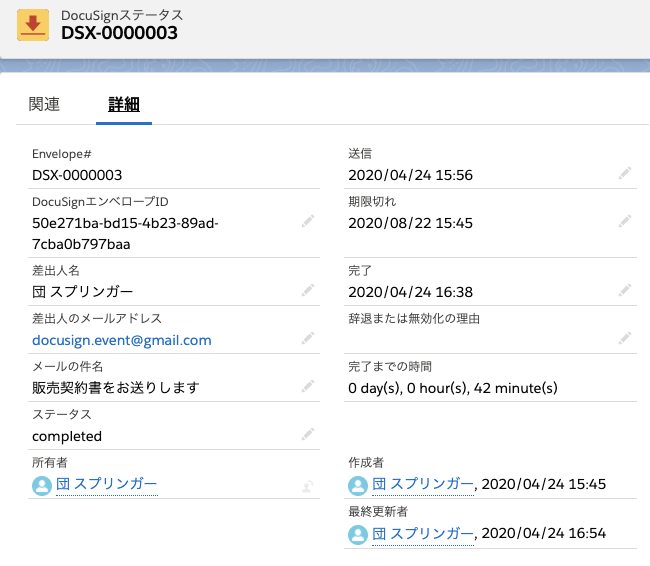The image size is (650, 566).
Task: Edit the 差出人名 field pencil icon
Action: tap(308, 290)
